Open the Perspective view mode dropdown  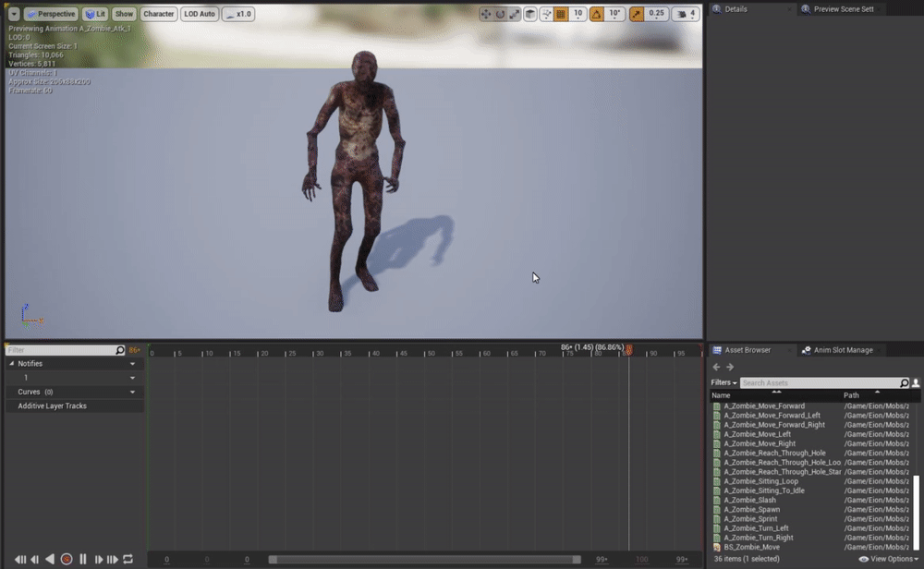pos(51,14)
